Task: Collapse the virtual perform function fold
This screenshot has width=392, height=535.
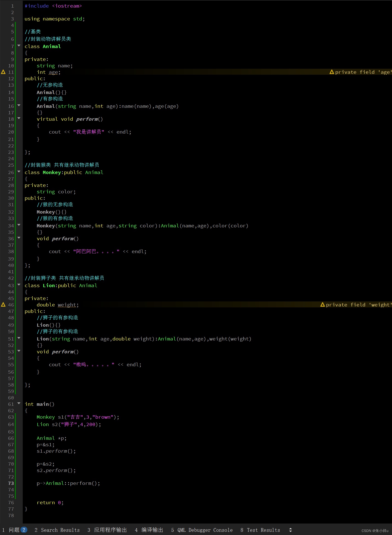Action: click(x=19, y=118)
